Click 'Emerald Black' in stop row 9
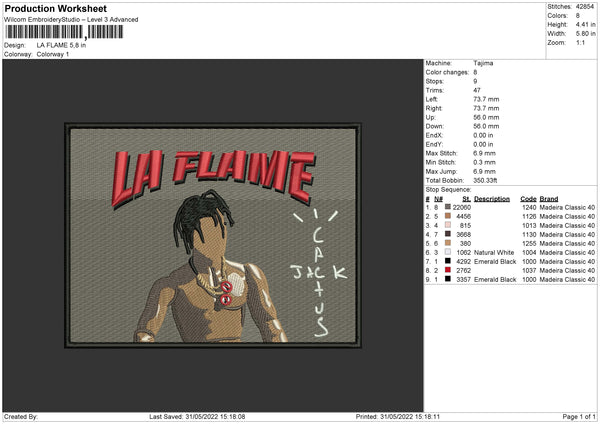 point(495,280)
